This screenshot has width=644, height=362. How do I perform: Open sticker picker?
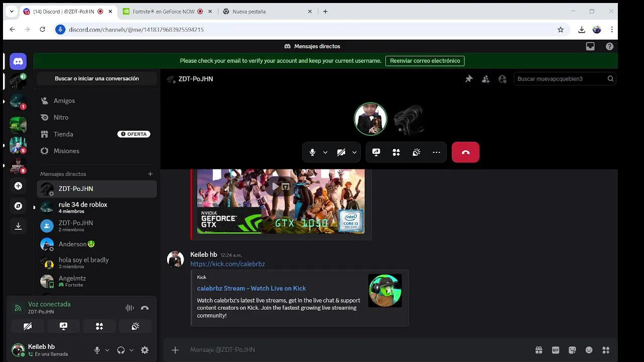click(x=572, y=350)
